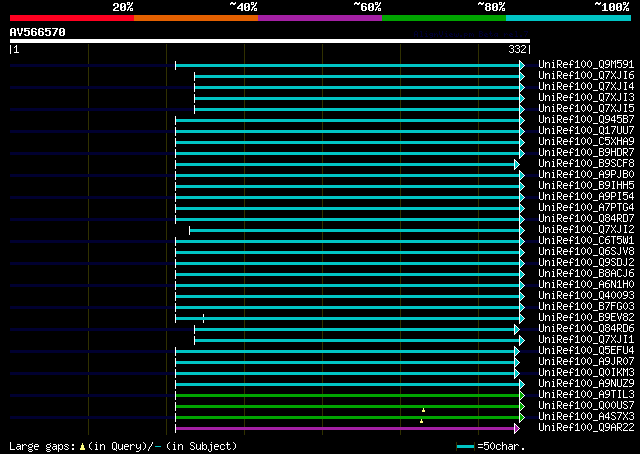Viewport: 640px width, 454px height.
Task: Click the cyan arrowhead of the B9SCF8 alignment
Action: (517, 164)
